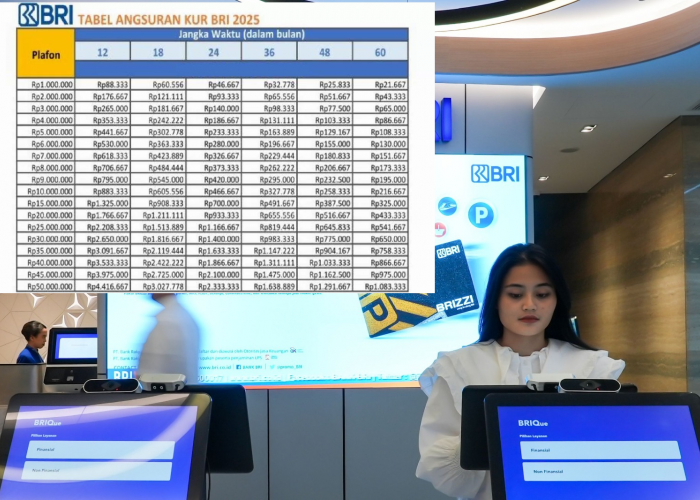Click the Rp795.000 cell in the Rp9.000.000 row
700x500 pixels.
click(103, 179)
